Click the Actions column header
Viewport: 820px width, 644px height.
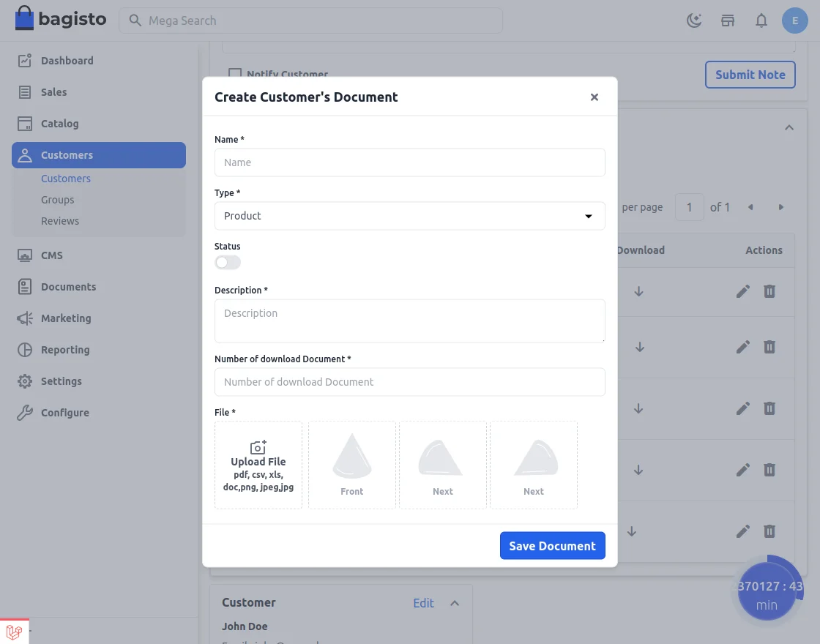(x=764, y=250)
